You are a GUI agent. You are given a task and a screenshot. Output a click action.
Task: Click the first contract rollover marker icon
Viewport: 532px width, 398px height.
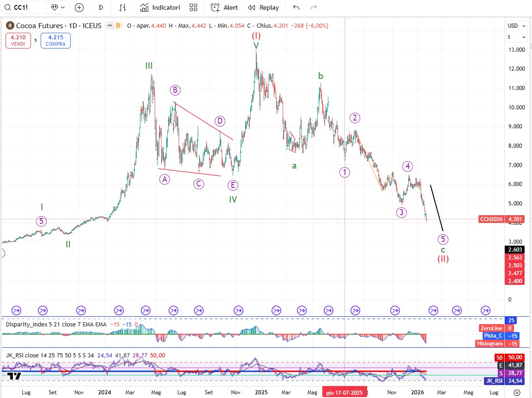pyautogui.click(x=16, y=310)
